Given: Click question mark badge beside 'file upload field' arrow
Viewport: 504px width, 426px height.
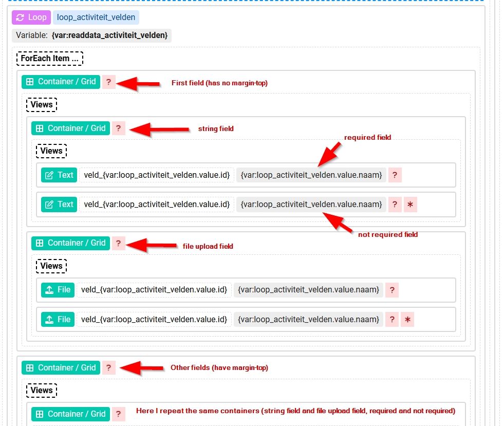Looking at the screenshot, I should (x=118, y=243).
